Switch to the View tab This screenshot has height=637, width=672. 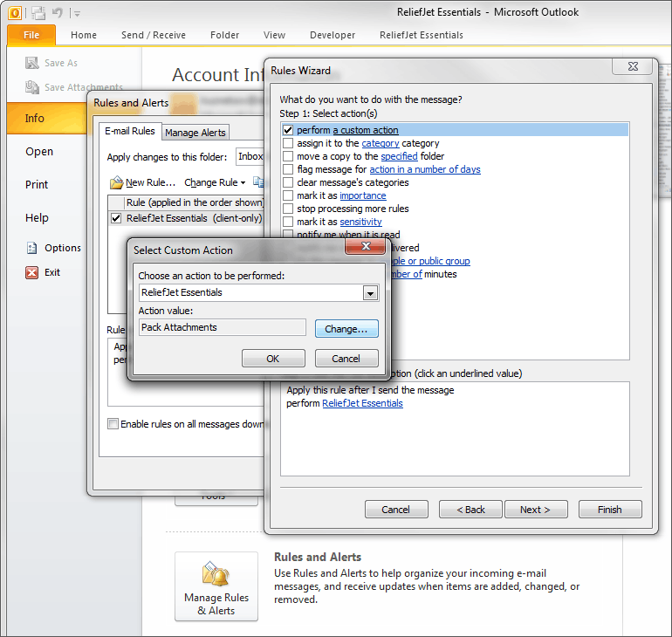pyautogui.click(x=274, y=35)
